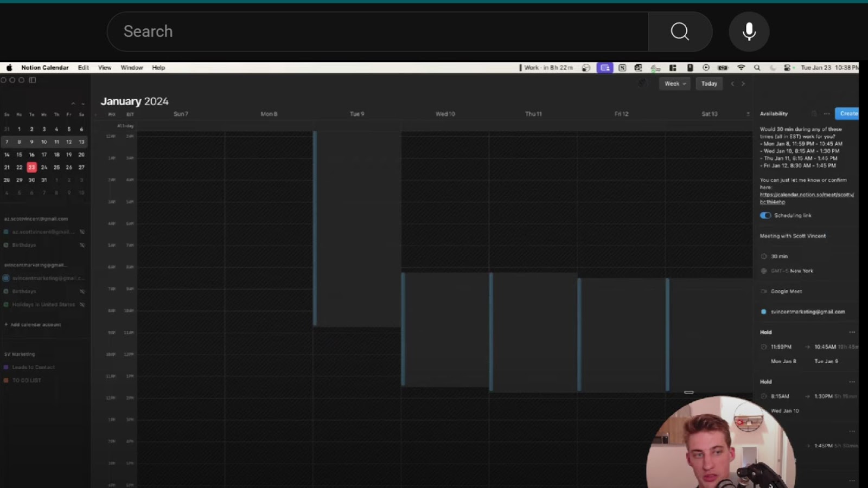Toggle Scheduling link switch
The height and width of the screenshot is (488, 868).
(x=765, y=215)
